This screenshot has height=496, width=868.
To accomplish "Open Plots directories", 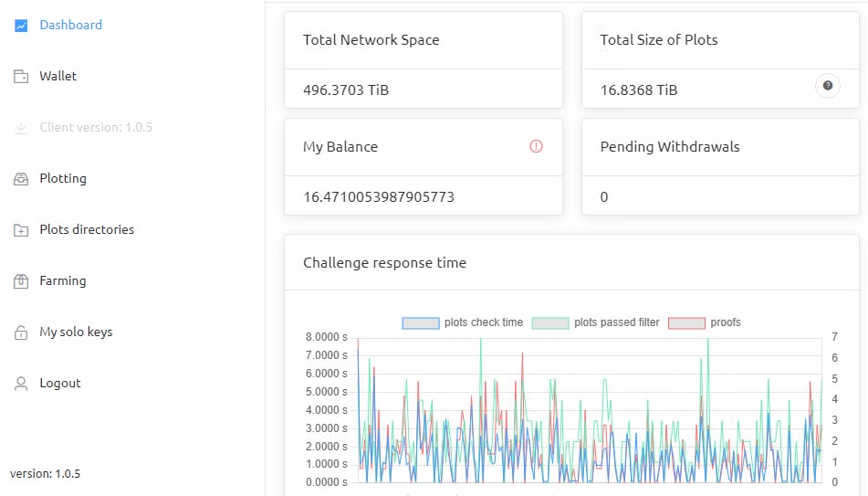I will tap(87, 229).
